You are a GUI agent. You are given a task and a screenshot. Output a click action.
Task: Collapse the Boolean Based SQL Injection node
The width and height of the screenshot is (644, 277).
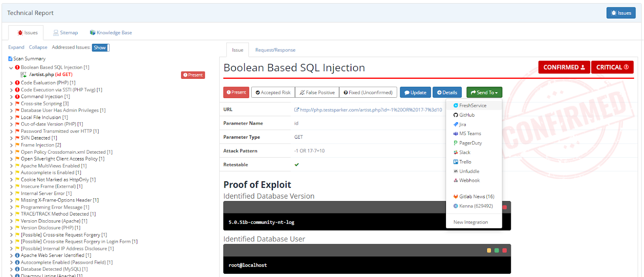11,68
